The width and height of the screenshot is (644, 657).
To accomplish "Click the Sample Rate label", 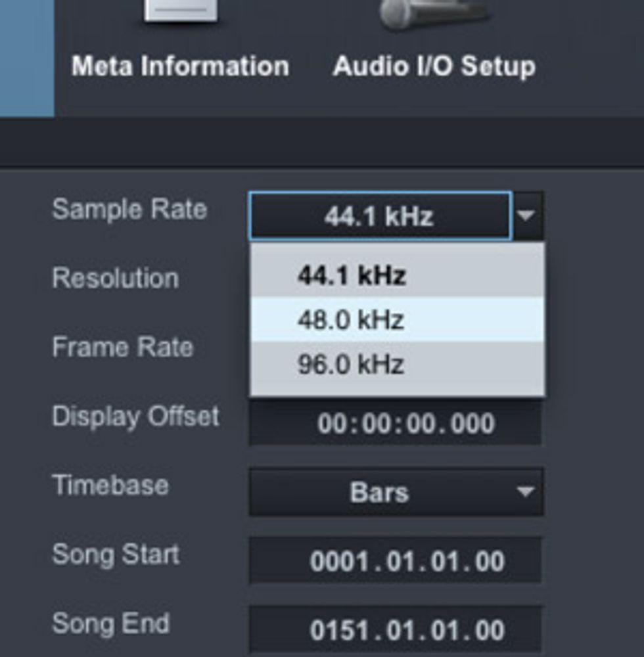I will coord(129,209).
